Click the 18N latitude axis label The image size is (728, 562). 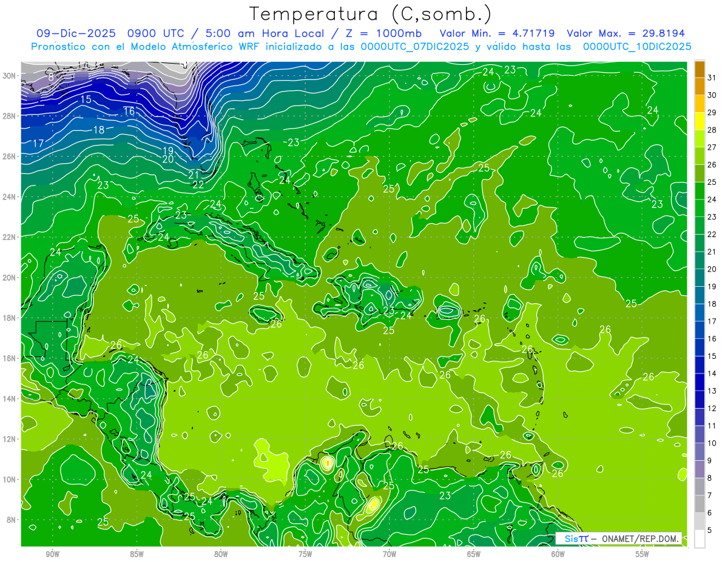pyautogui.click(x=10, y=318)
